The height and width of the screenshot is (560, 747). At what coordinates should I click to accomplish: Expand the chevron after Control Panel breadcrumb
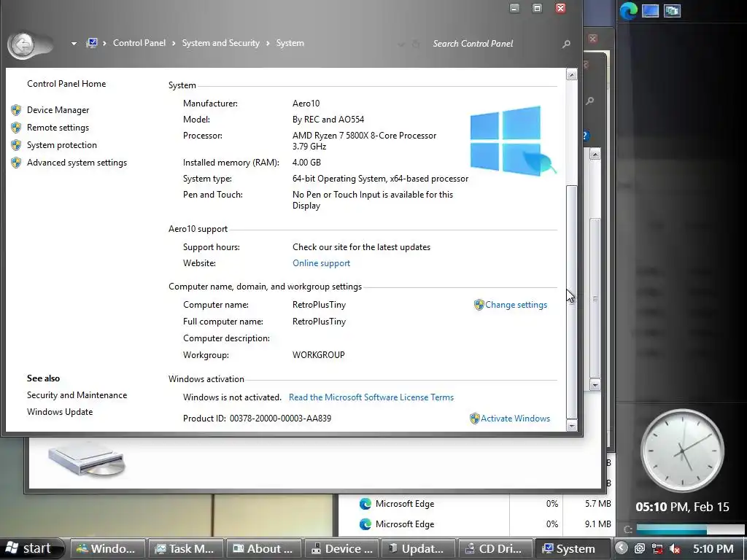pos(174,43)
